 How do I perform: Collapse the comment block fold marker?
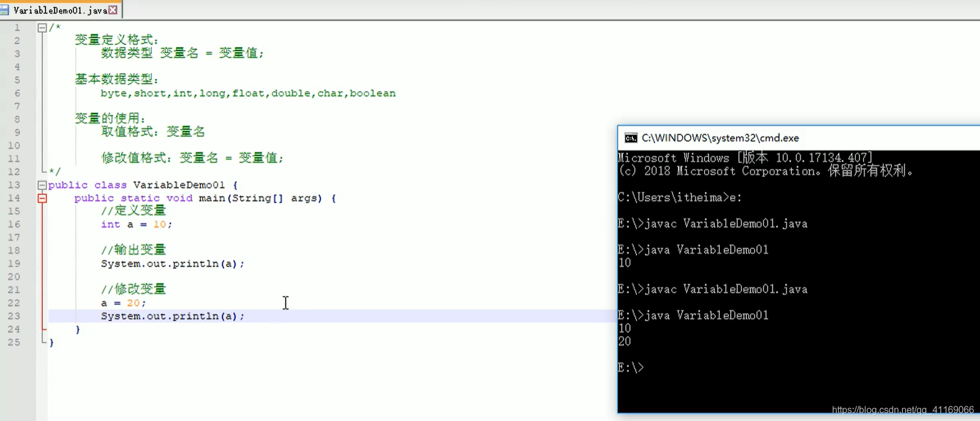(x=42, y=27)
